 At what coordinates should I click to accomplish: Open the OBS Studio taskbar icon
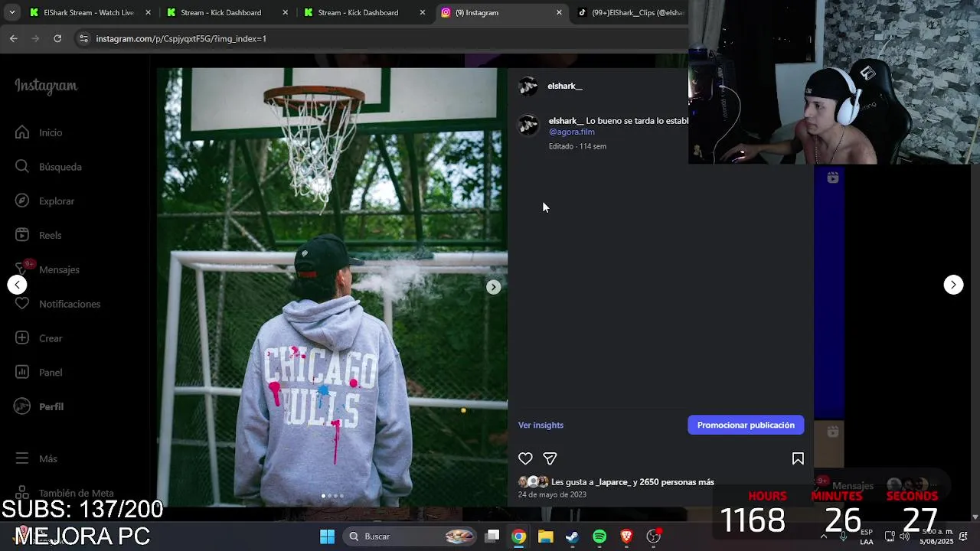coord(653,536)
